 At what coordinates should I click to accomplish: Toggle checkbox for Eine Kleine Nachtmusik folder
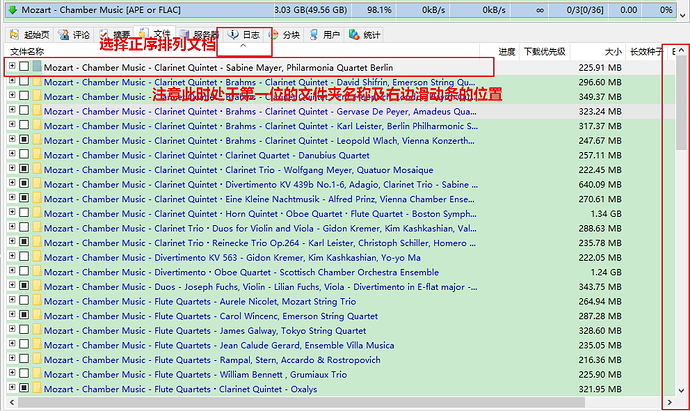click(x=24, y=198)
